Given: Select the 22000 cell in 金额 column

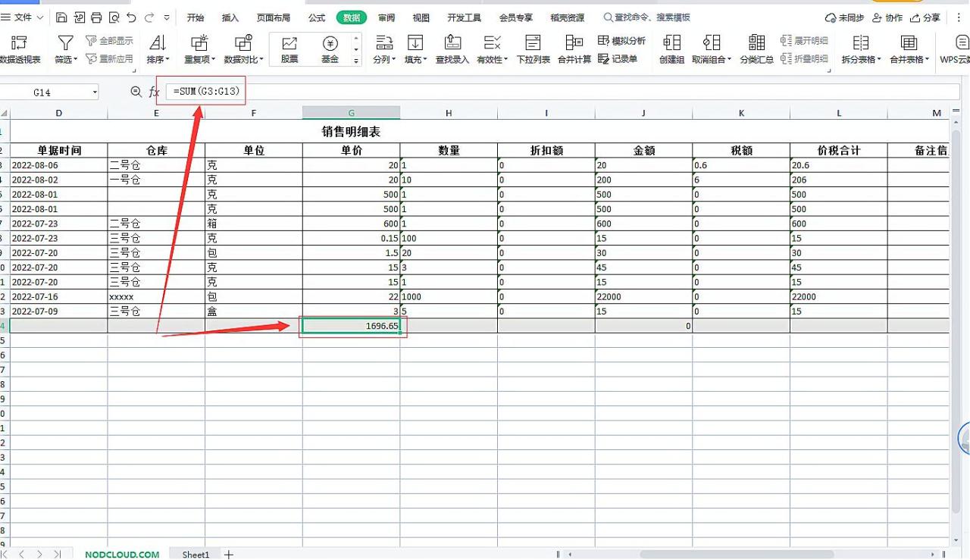Looking at the screenshot, I should pos(643,297).
